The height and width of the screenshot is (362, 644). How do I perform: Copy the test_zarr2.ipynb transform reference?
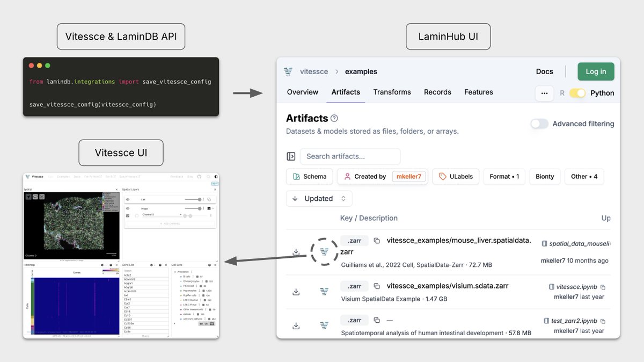(x=603, y=321)
